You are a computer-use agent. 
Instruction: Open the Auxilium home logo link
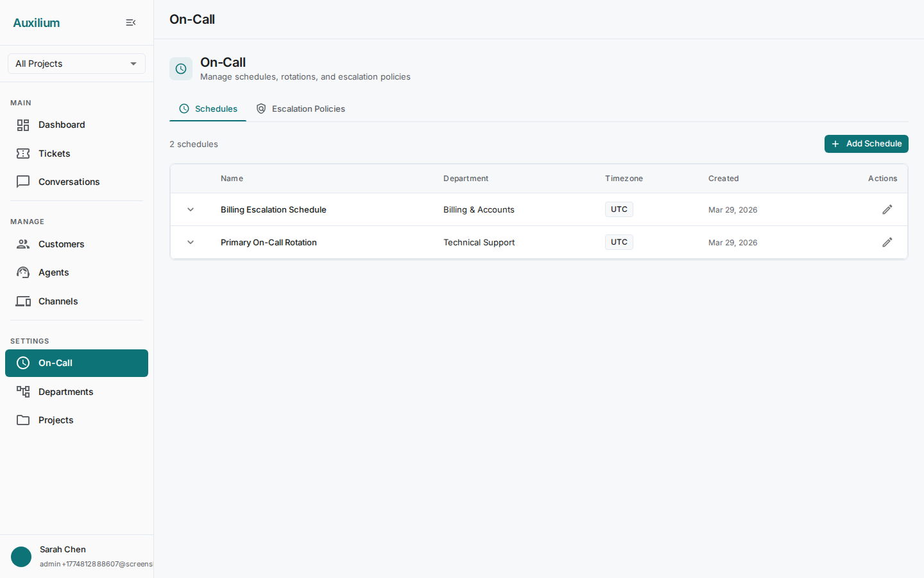pos(37,22)
